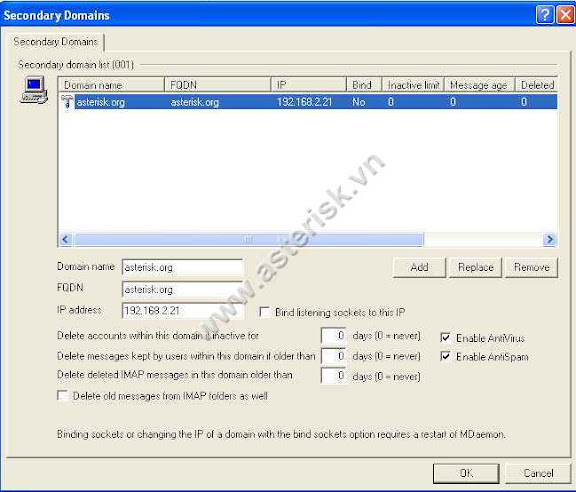Click the Inactive limit column header
Screen dimensions: 576x492
[x=413, y=85]
